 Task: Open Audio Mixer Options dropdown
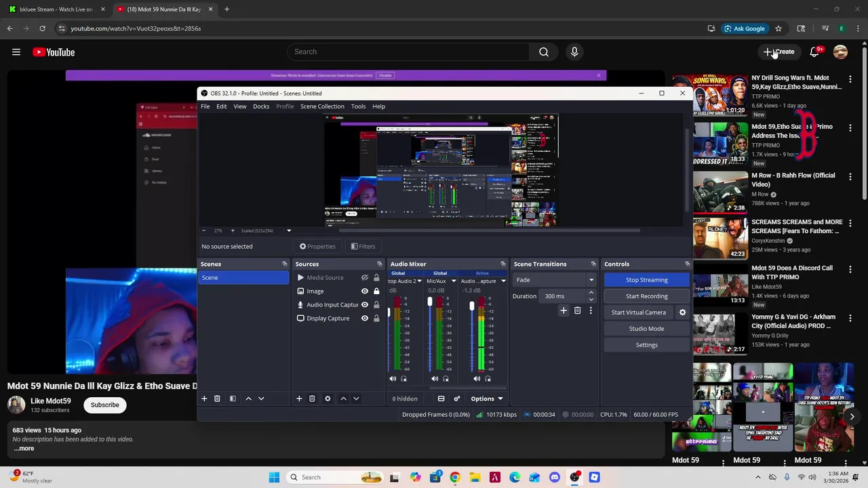click(486, 399)
